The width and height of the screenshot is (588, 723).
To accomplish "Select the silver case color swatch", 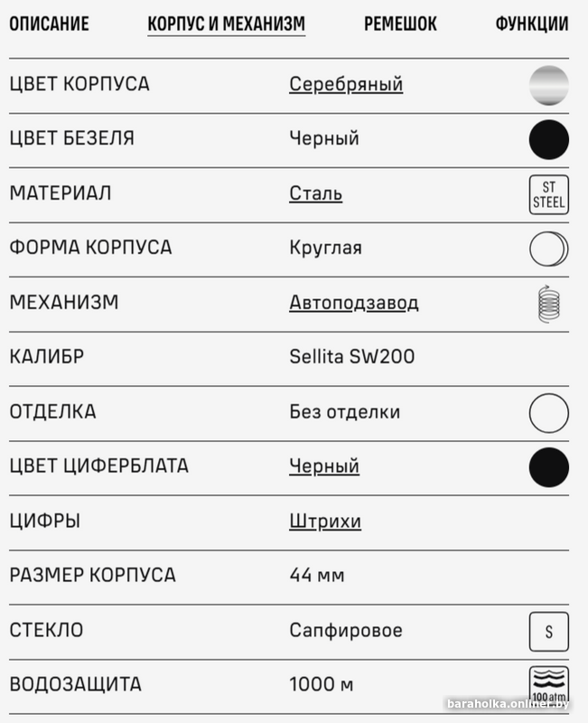I will coord(549,85).
